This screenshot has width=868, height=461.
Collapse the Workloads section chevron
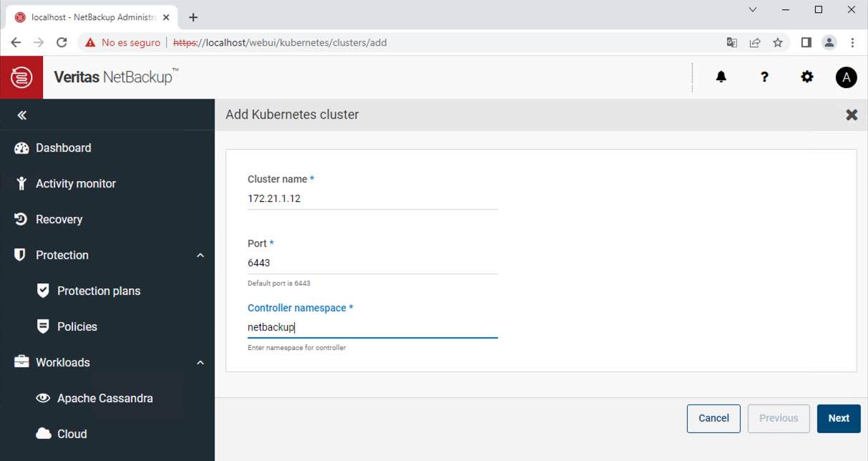click(x=200, y=363)
